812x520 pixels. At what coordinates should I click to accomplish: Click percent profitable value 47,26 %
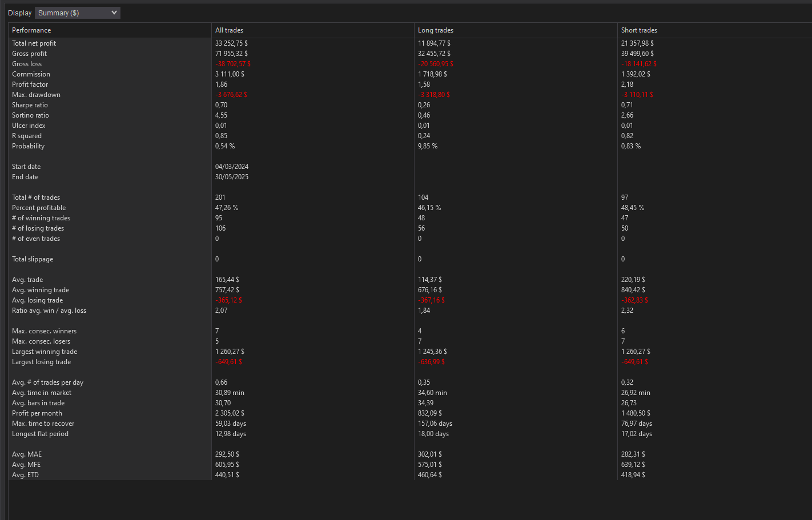[x=227, y=208]
